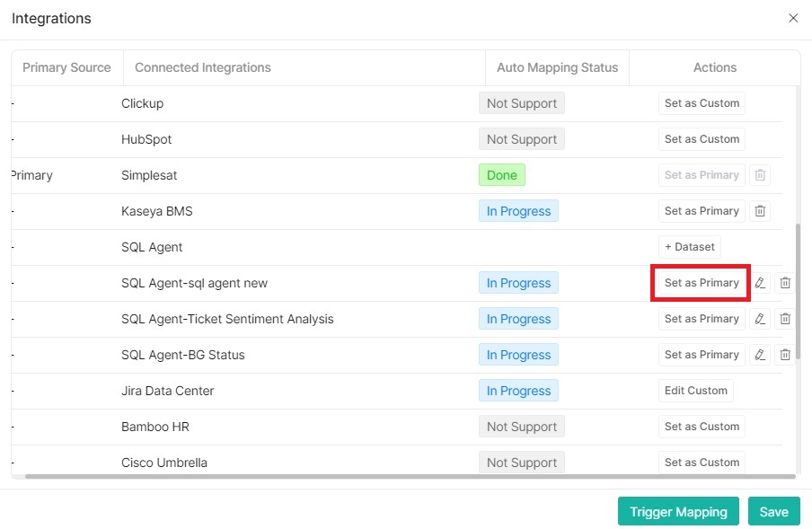Click the Done status badge for Simplesat
The height and width of the screenshot is (529, 812).
(x=501, y=174)
